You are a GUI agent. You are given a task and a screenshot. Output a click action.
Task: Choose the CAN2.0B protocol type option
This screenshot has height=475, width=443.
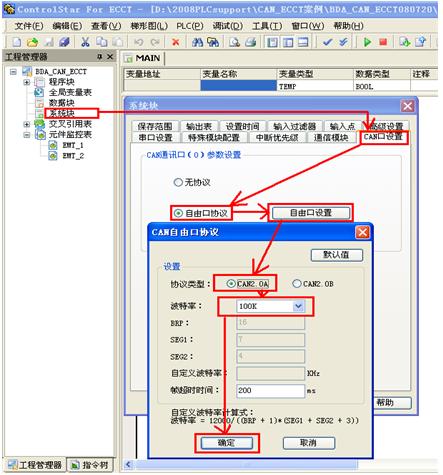[x=297, y=284]
